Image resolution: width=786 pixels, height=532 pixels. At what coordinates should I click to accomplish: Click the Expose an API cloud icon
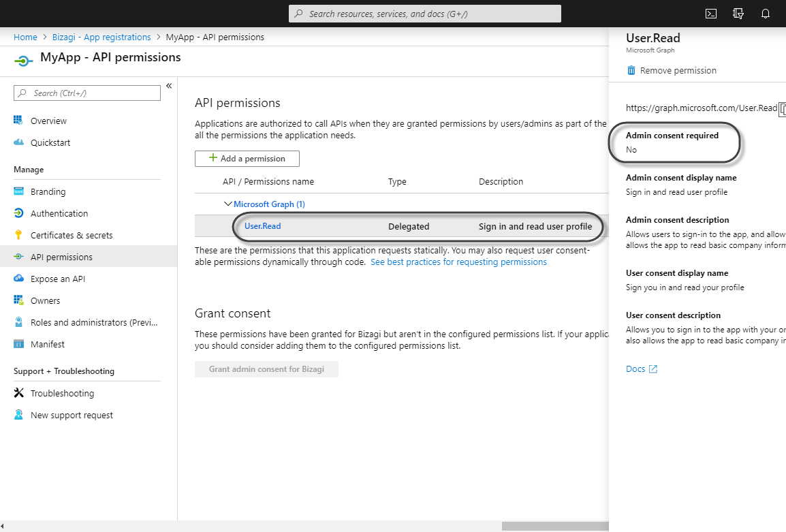tap(18, 279)
